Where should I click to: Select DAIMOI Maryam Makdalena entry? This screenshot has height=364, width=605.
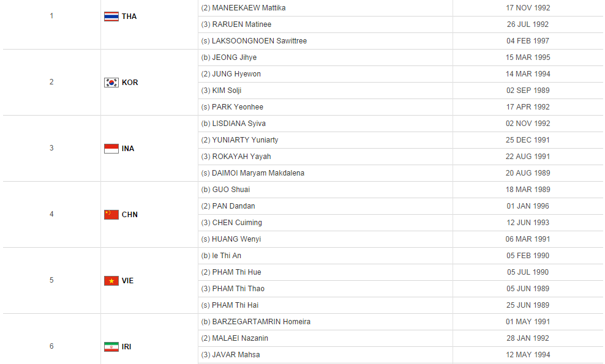pos(258,173)
